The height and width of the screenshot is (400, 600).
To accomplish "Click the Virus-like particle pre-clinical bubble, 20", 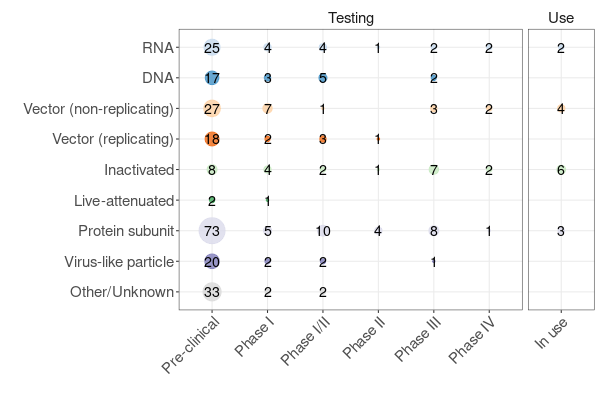I will [212, 262].
